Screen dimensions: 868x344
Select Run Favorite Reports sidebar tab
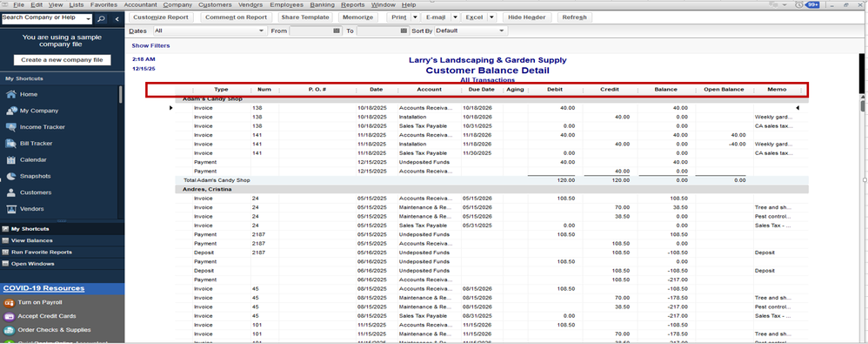point(62,252)
